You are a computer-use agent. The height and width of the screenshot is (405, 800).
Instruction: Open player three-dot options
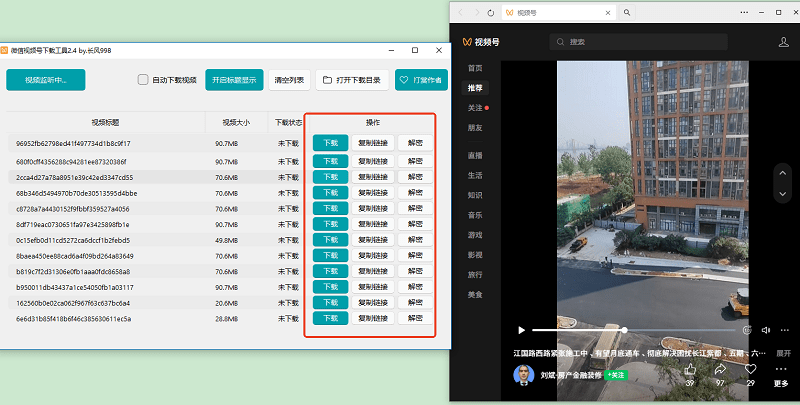[x=785, y=330]
